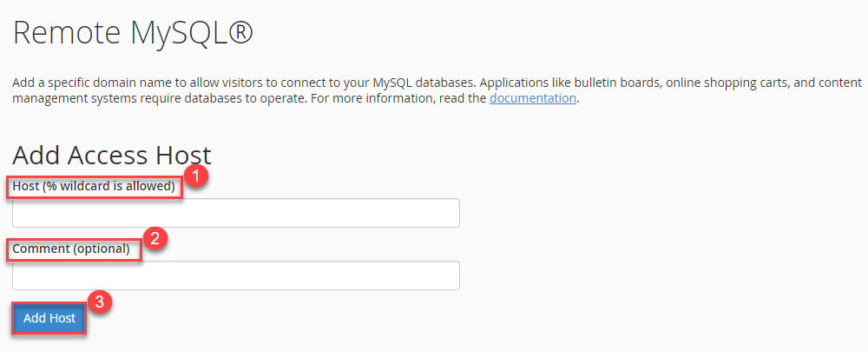
Task: Open the documentation link
Action: [x=533, y=98]
